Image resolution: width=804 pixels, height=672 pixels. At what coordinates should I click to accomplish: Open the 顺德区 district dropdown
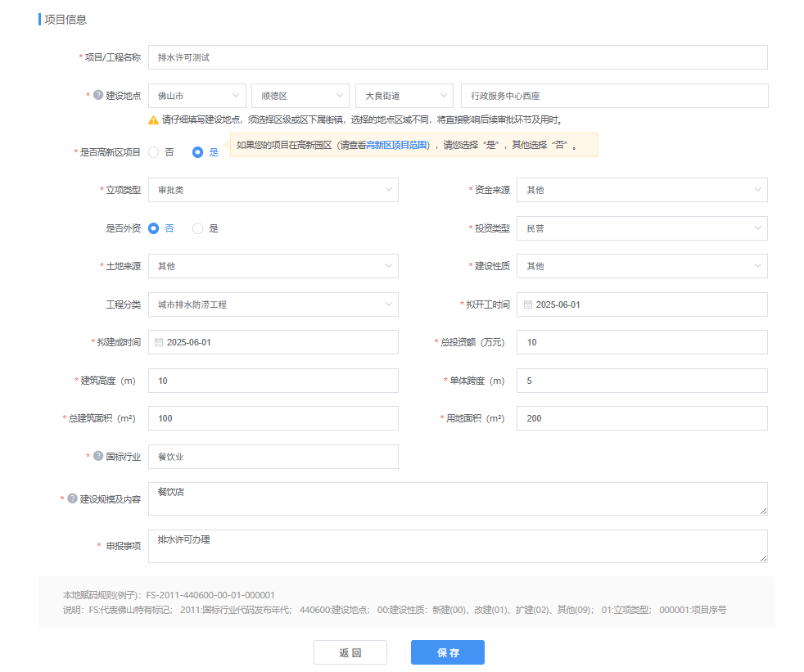[x=300, y=96]
